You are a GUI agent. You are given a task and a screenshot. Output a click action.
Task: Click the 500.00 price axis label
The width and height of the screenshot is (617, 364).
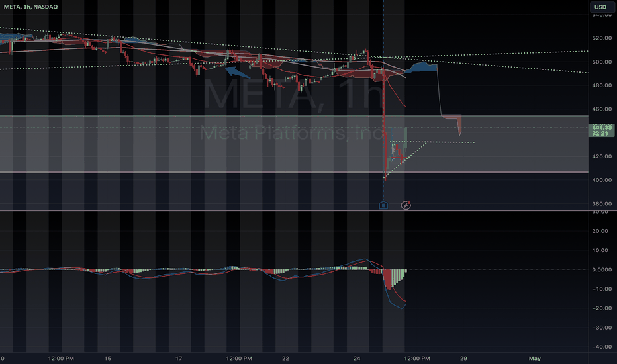(602, 62)
